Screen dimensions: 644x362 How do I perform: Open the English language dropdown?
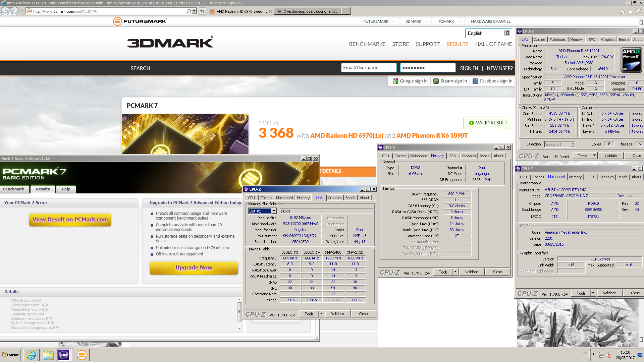(x=507, y=33)
